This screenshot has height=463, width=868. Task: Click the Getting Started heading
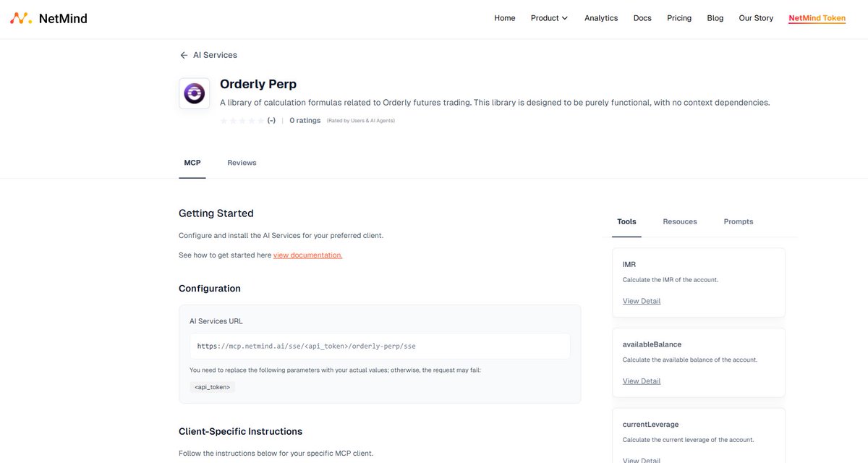pyautogui.click(x=216, y=213)
